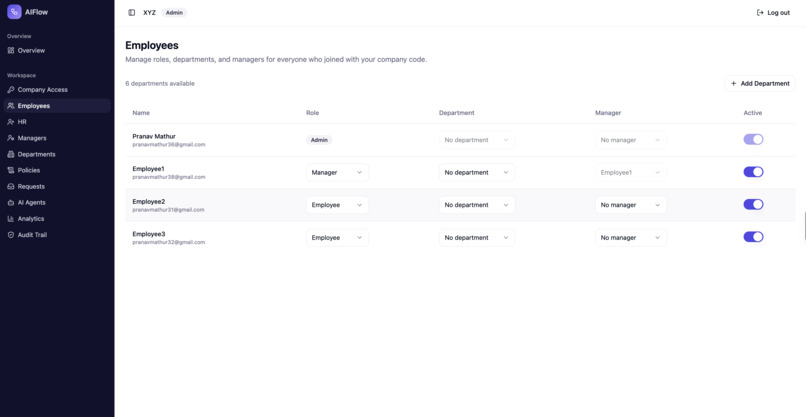Viewport: 806px width, 417px height.
Task: Open Pranav Mathur manager dropdown
Action: point(631,140)
